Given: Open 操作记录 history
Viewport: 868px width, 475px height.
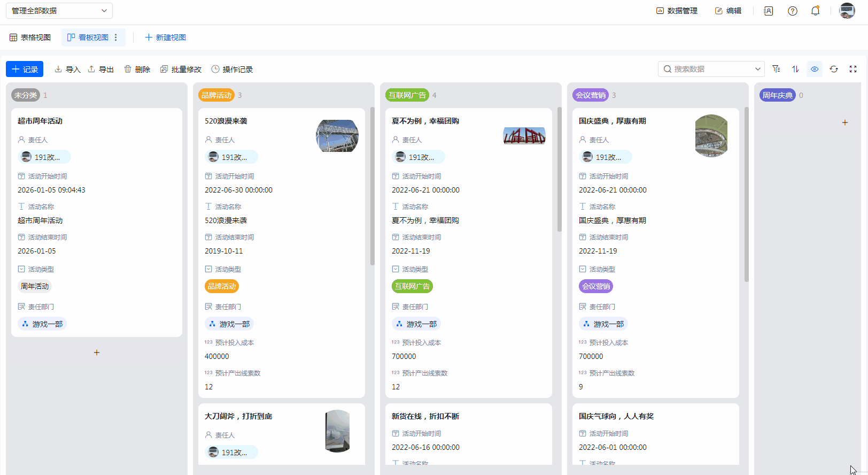Looking at the screenshot, I should click(x=232, y=70).
